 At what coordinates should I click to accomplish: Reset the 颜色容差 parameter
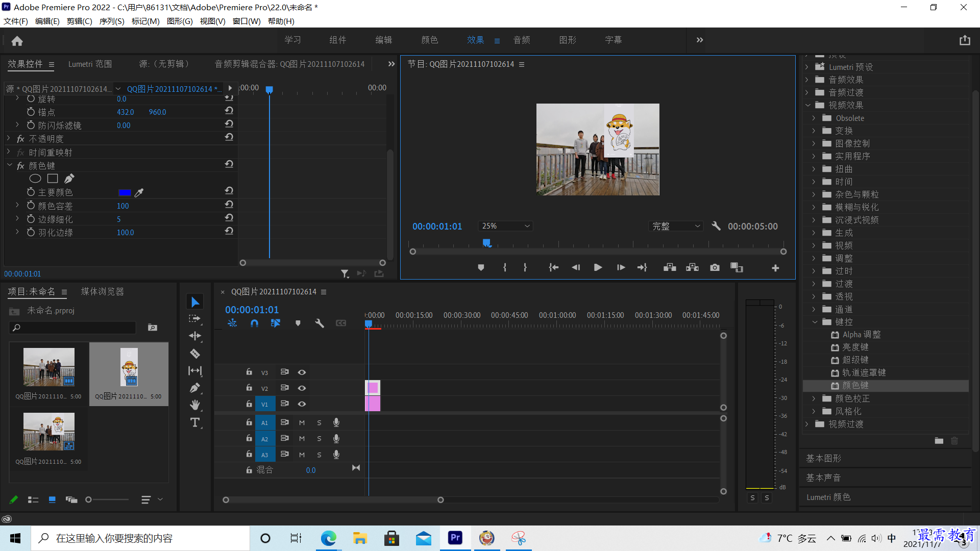coord(229,204)
